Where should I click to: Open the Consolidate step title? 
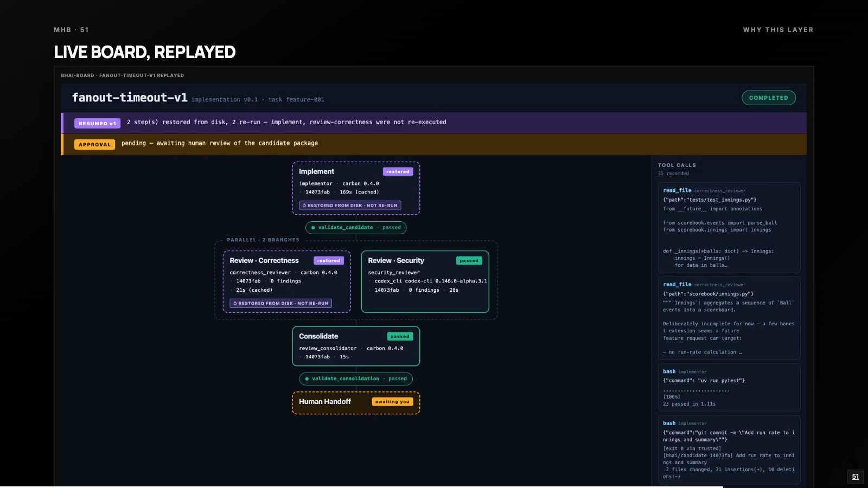pyautogui.click(x=318, y=337)
